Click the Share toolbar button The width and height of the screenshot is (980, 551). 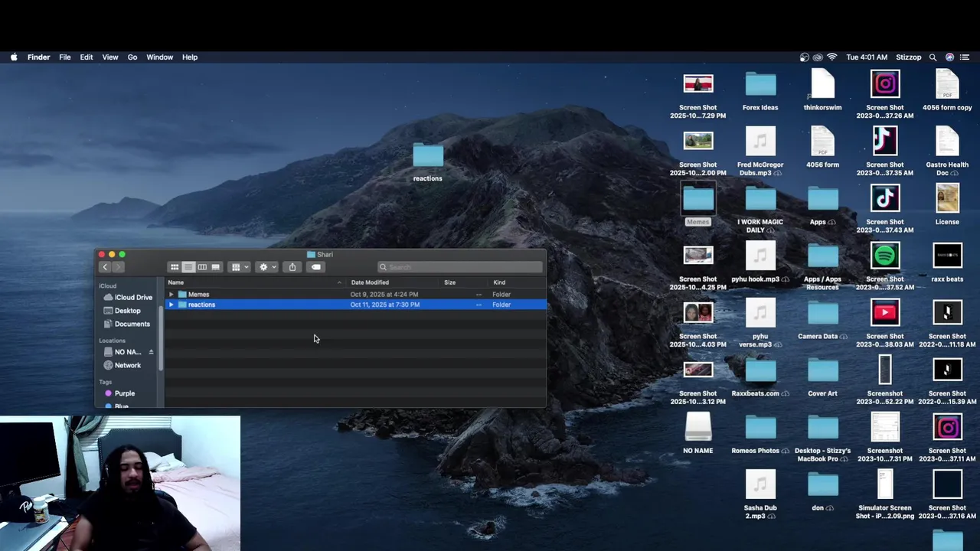coord(292,267)
